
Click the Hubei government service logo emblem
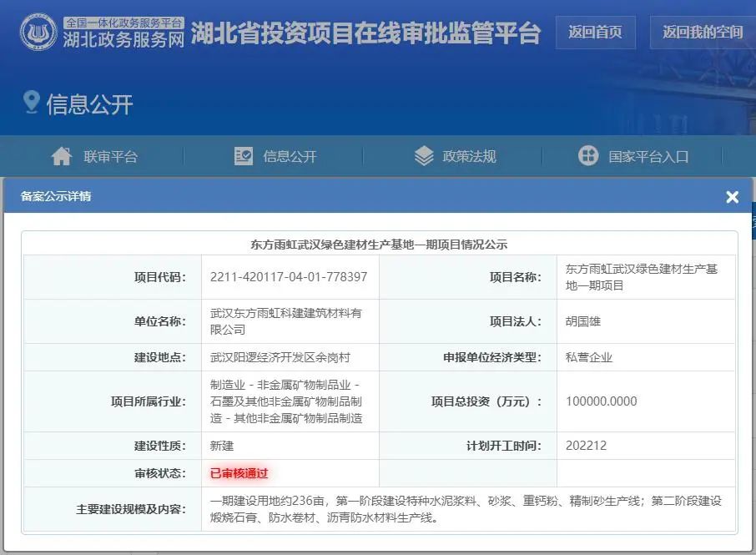[x=38, y=32]
